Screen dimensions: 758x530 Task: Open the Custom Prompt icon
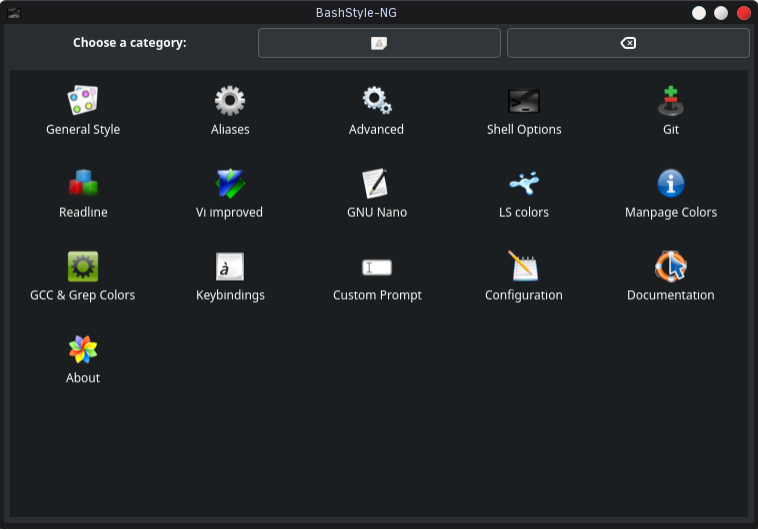coord(377,267)
